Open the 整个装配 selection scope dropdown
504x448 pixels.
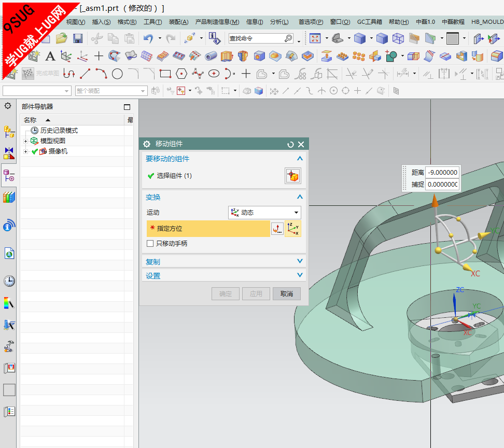tap(111, 91)
